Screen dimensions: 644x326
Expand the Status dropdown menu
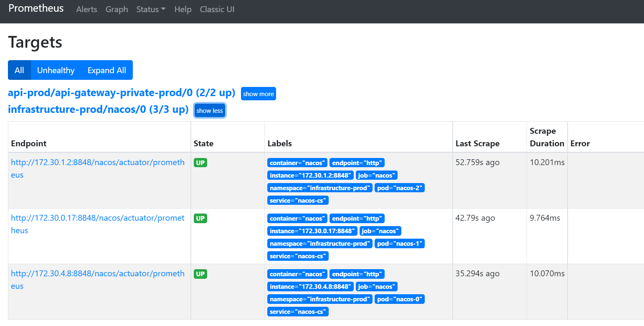(151, 9)
